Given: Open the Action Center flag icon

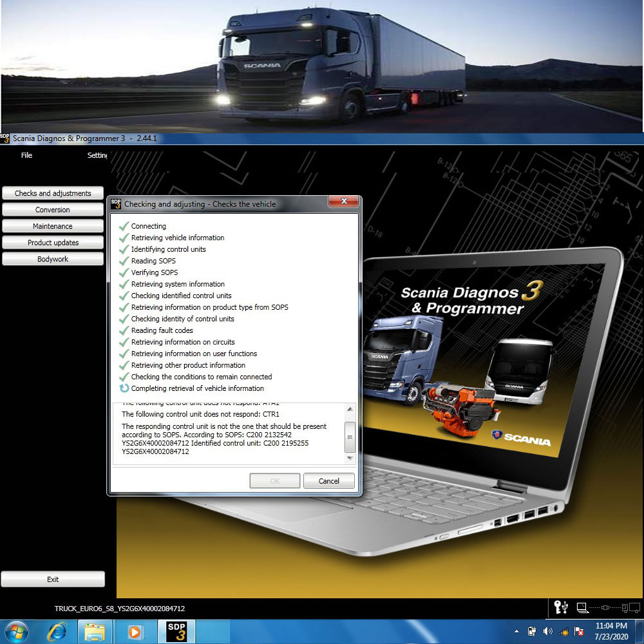Looking at the screenshot, I should point(579,631).
